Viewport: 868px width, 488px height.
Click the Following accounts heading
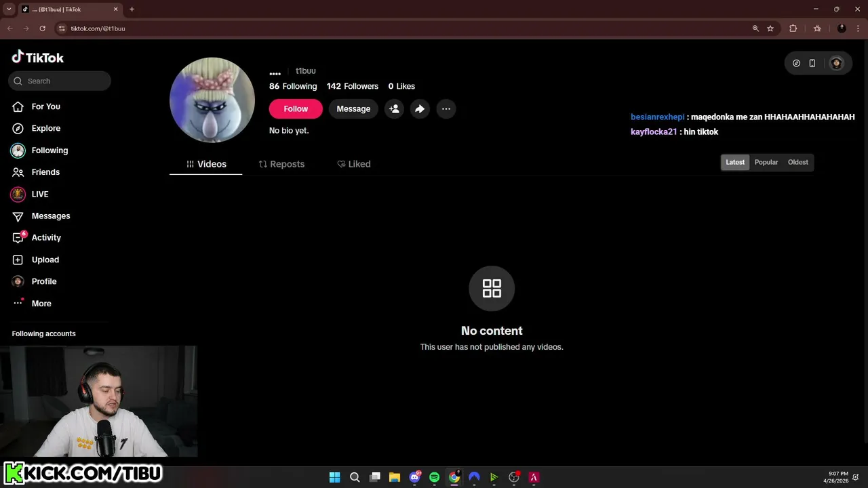pyautogui.click(x=43, y=333)
